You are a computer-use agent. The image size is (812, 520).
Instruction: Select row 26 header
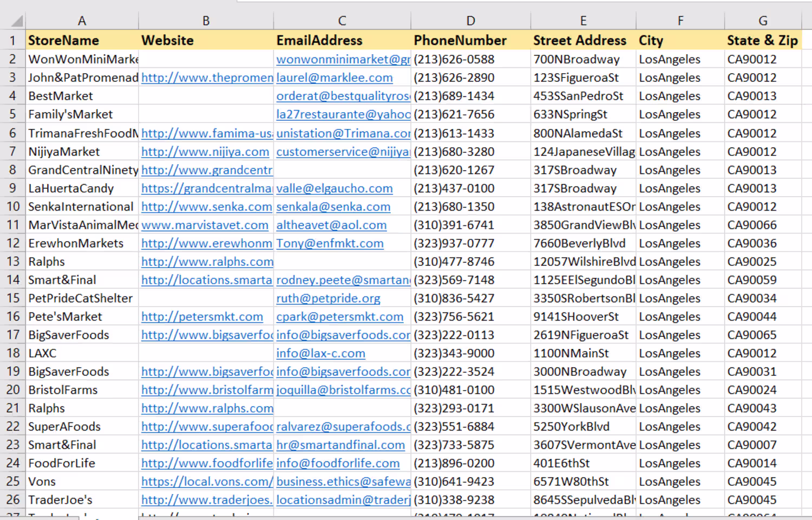[x=12, y=499]
